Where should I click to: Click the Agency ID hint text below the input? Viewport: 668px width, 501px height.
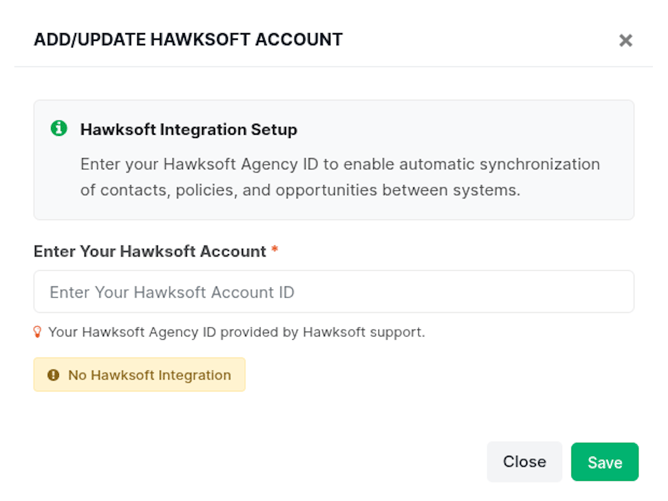click(236, 332)
